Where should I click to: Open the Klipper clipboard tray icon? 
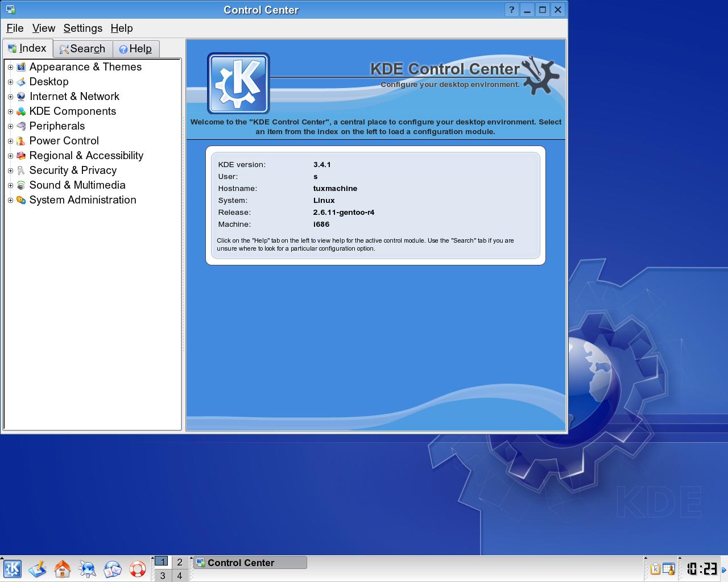coord(655,568)
